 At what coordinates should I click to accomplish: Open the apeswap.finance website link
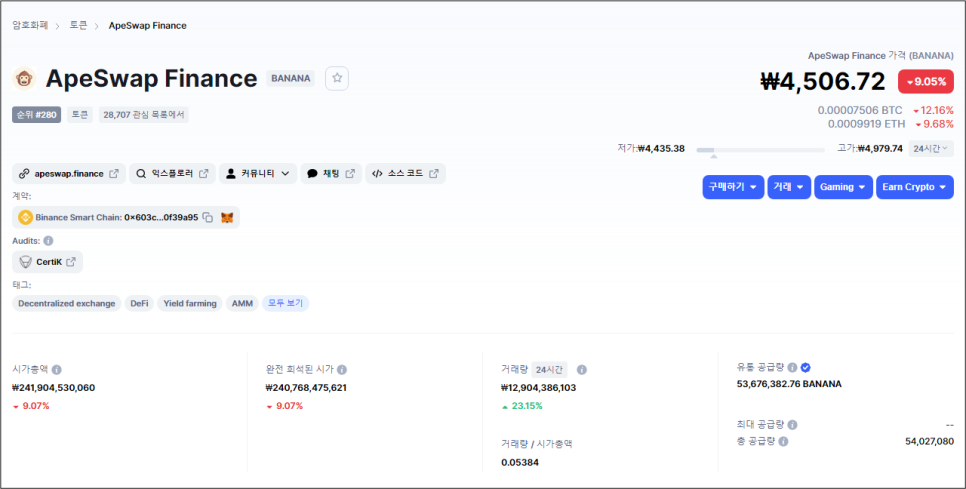coord(69,174)
